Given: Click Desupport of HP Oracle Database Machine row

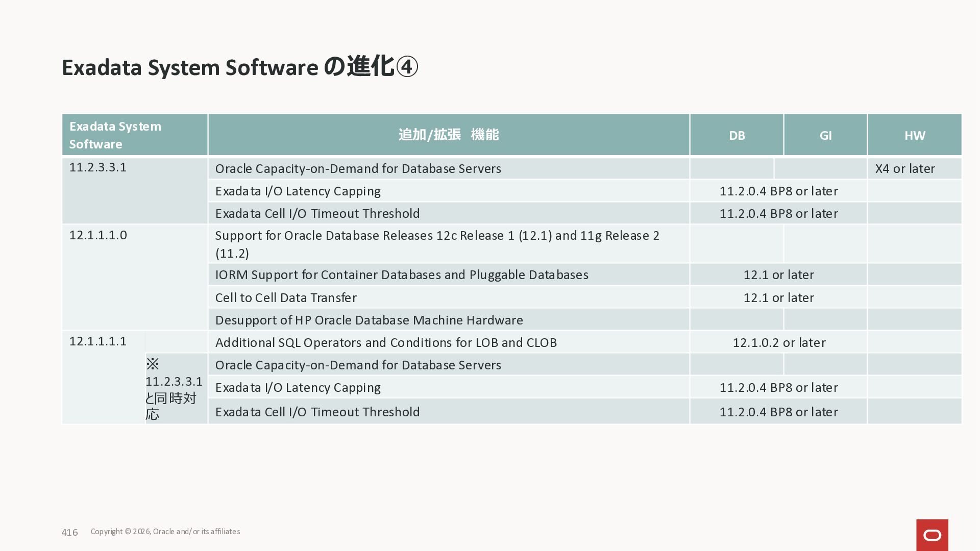Looking at the screenshot, I should click(369, 320).
